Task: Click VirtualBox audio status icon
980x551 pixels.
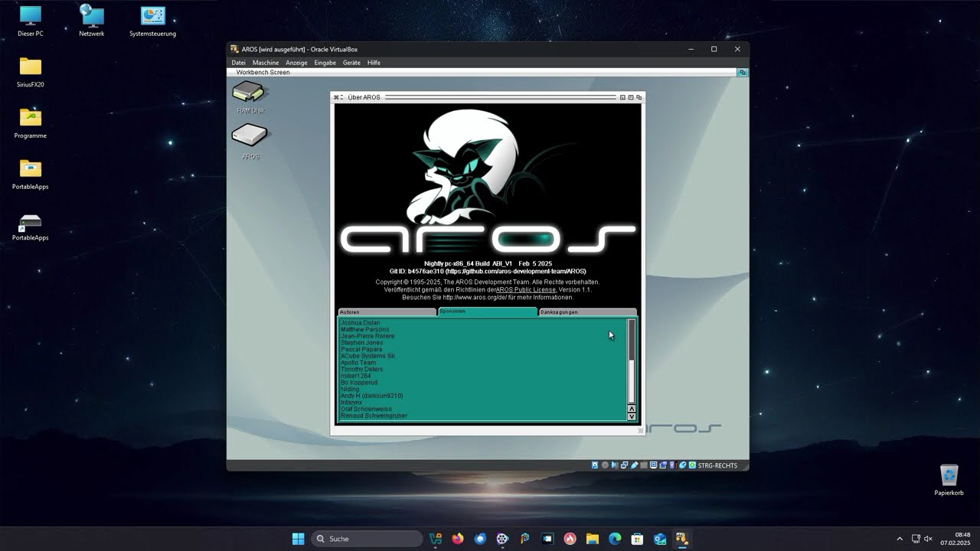Action: (x=615, y=465)
